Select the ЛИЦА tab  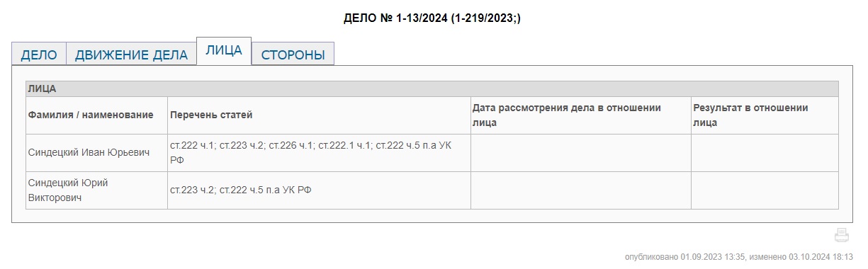pos(224,51)
